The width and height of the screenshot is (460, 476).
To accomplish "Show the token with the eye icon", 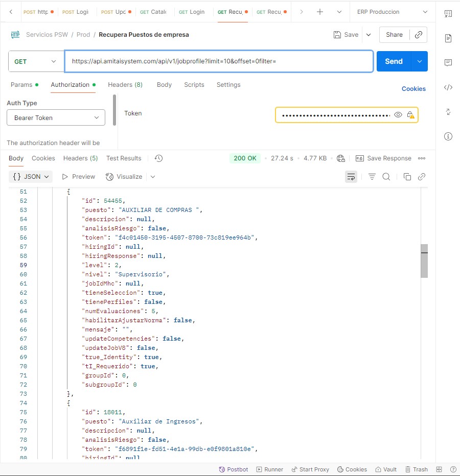I will tap(398, 115).
